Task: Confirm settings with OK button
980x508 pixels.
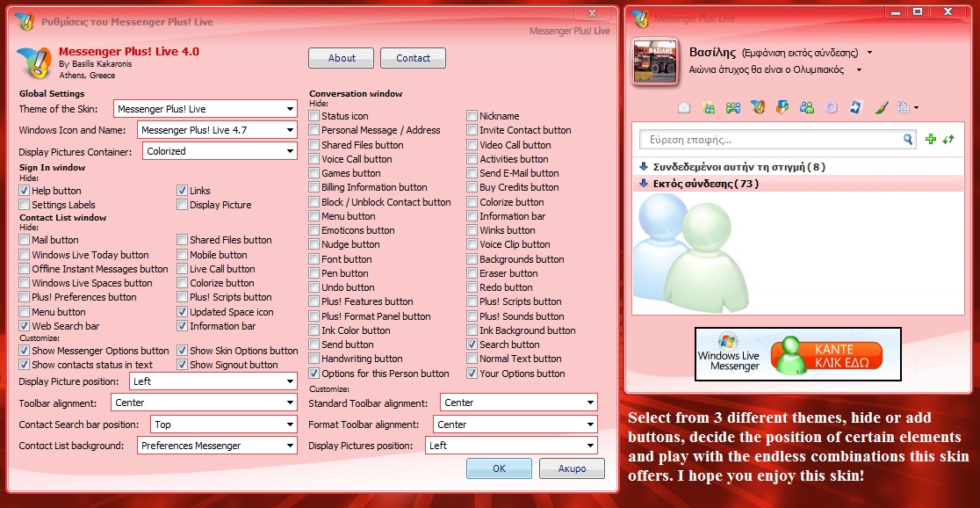Action: (499, 468)
